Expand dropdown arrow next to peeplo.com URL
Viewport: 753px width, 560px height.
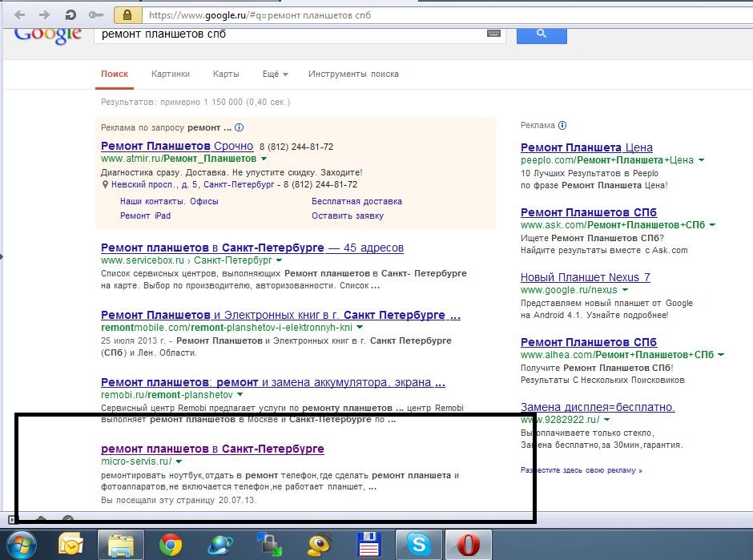701,160
